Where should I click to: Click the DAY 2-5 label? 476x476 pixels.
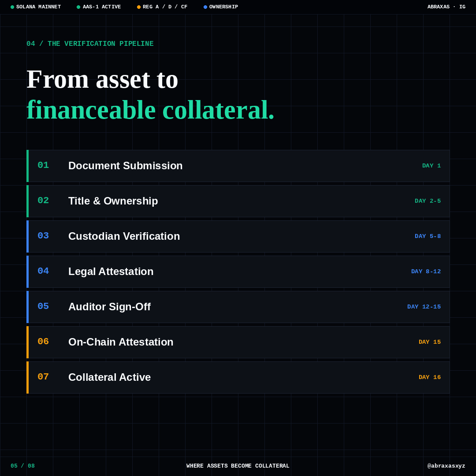tap(428, 201)
